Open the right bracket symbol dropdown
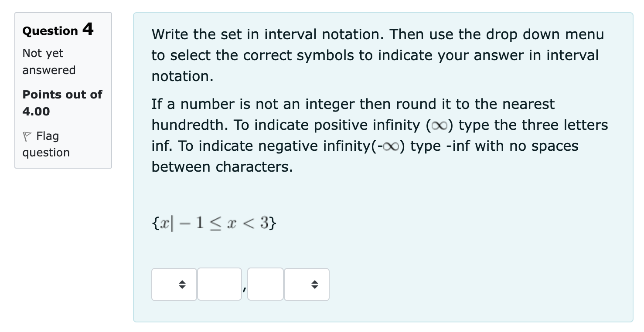 tap(307, 285)
